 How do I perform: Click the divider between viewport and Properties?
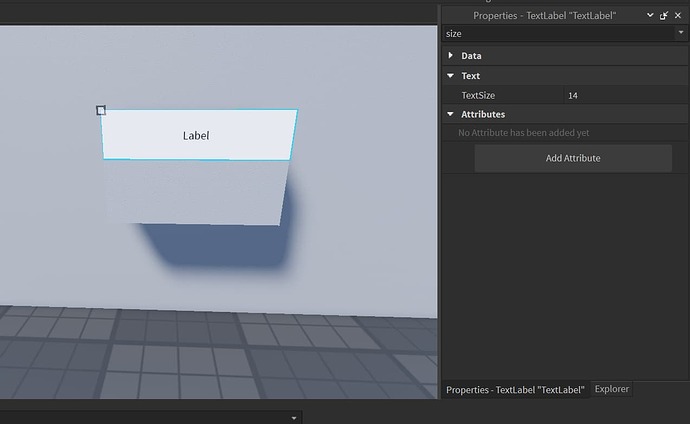coord(439,202)
